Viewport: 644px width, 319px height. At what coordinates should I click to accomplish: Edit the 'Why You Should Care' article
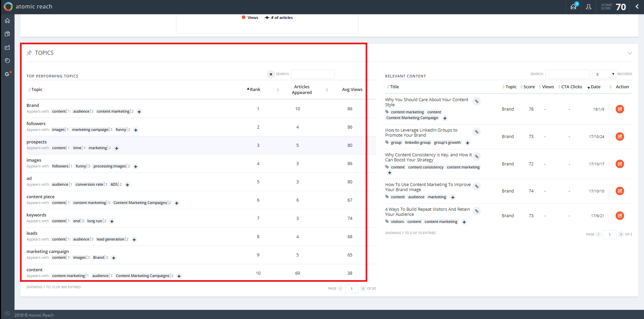click(x=620, y=109)
